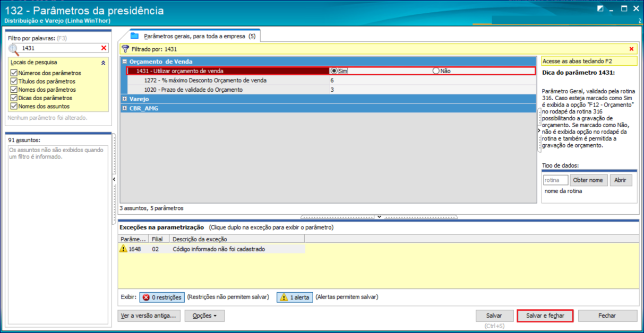Collapse the 'Orçamento de Venda' group
Image resolution: width=644 pixels, height=333 pixels.
point(124,62)
